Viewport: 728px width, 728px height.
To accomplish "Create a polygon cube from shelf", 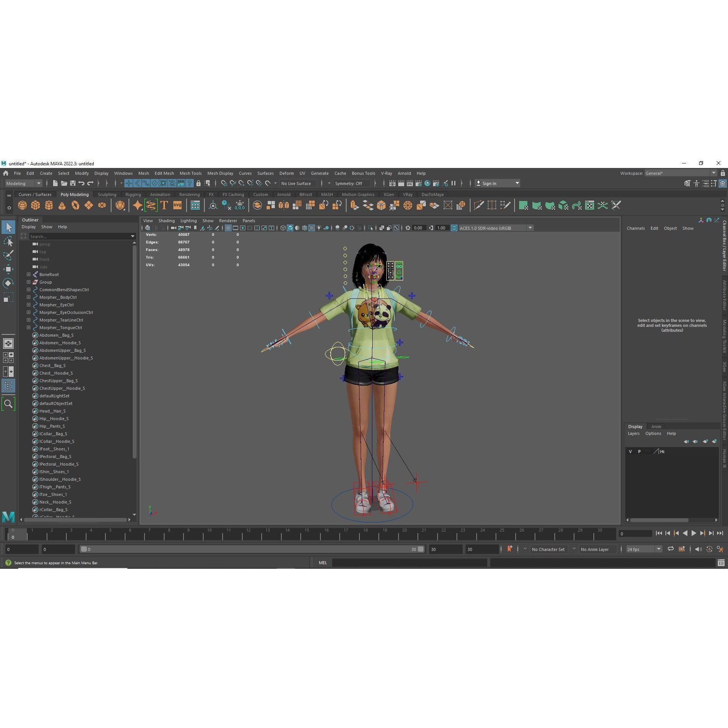I will tap(36, 206).
